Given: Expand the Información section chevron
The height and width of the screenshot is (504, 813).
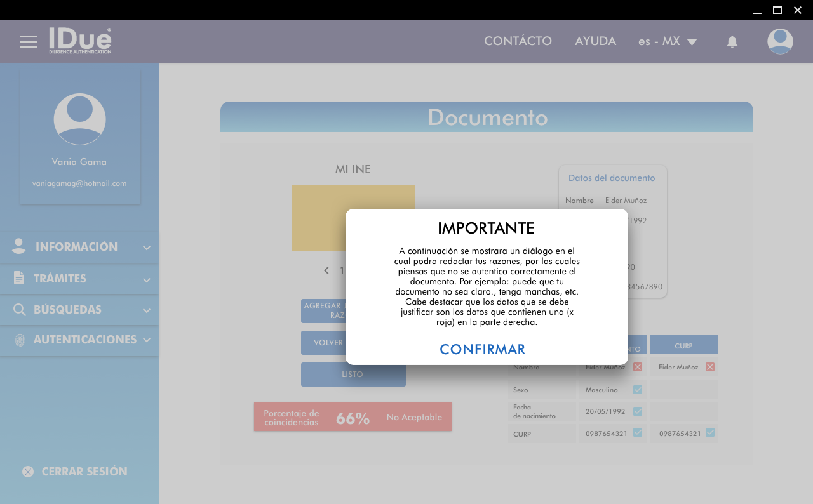Looking at the screenshot, I should 147,248.
